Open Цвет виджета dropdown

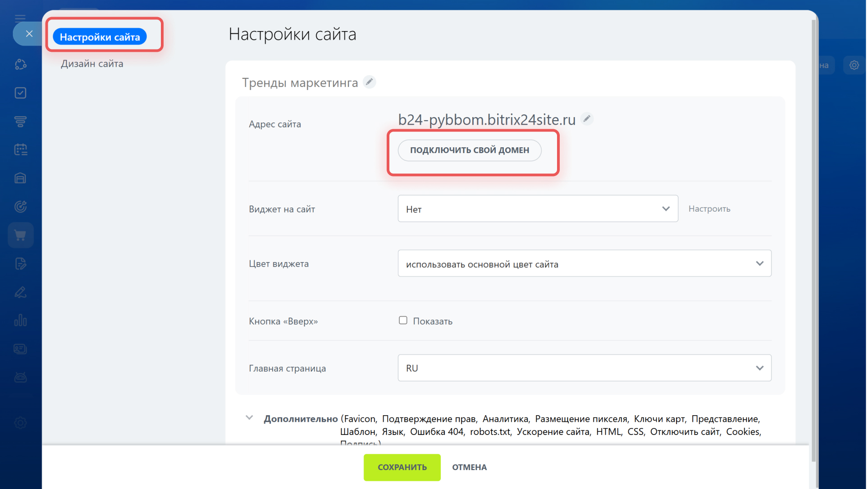[584, 264]
